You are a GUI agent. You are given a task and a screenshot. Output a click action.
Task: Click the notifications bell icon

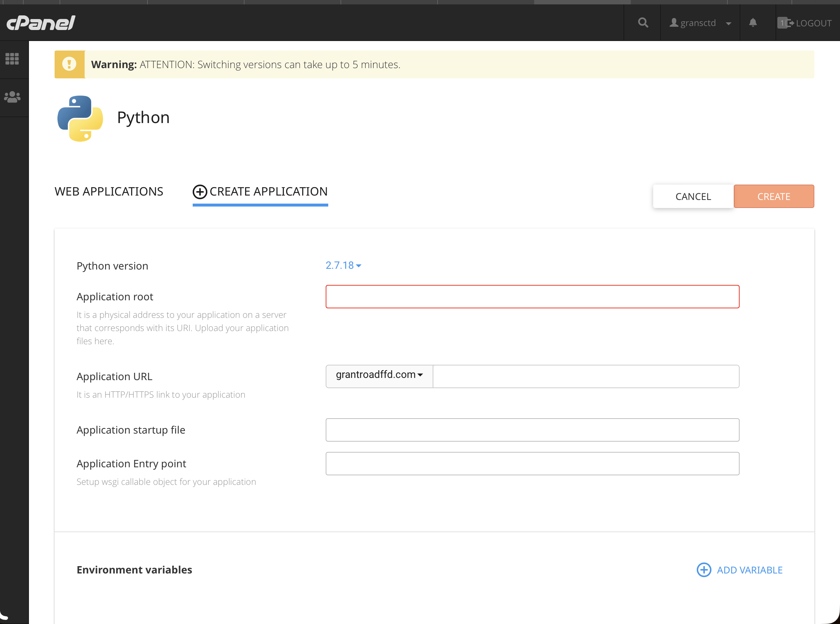[753, 23]
